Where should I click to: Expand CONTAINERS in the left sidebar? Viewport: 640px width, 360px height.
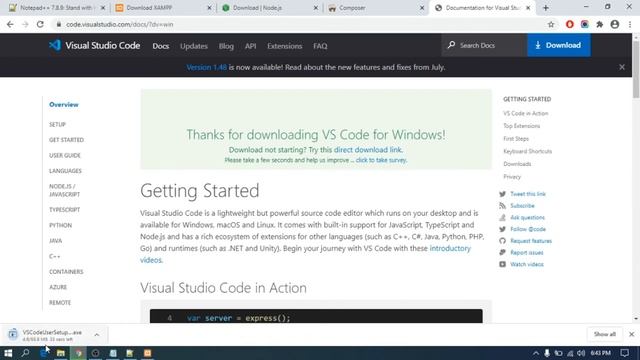point(66,272)
